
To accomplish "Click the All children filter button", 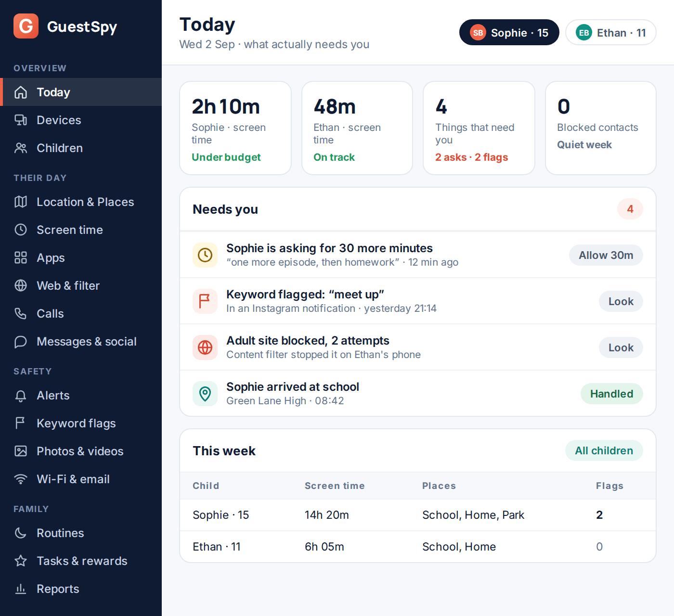I will point(604,450).
